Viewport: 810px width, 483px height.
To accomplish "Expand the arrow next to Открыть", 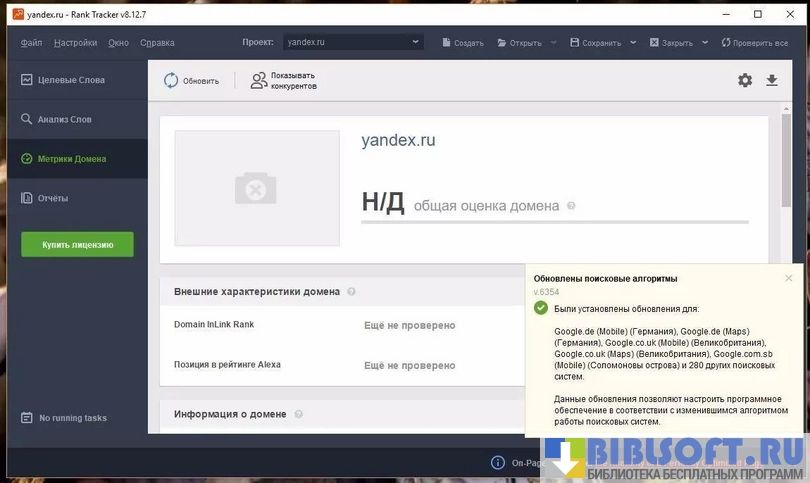I will coord(553,43).
